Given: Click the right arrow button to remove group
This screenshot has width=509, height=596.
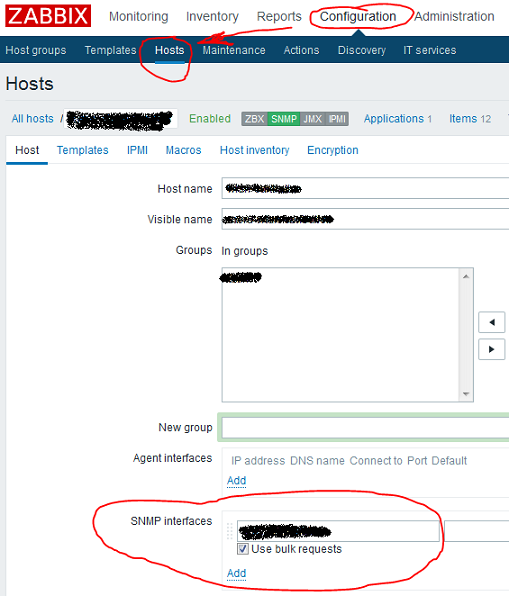Looking at the screenshot, I should (492, 349).
